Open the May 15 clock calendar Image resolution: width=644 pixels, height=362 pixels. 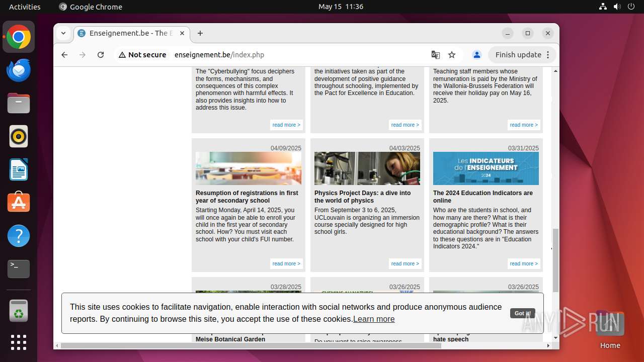[x=341, y=7]
